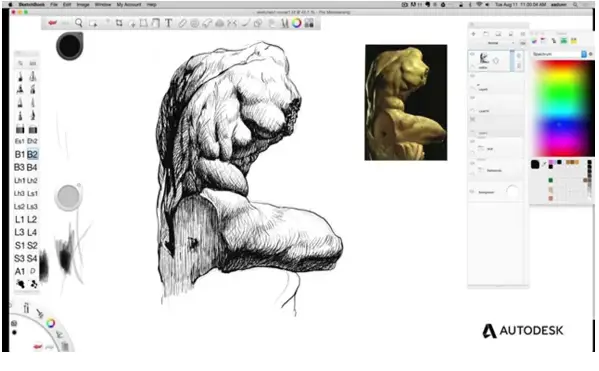Pick the eyedropper next to black swatch

click(544, 165)
